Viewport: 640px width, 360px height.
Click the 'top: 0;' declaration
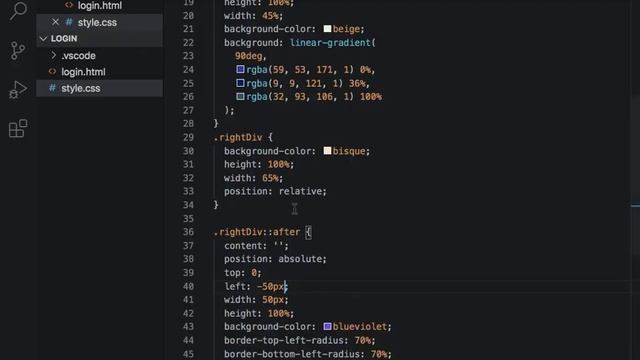tap(243, 272)
